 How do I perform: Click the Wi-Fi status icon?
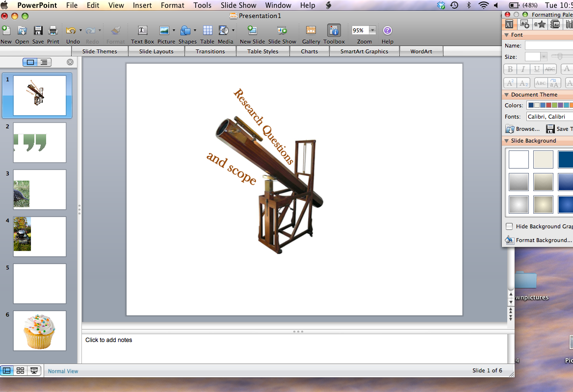[484, 5]
